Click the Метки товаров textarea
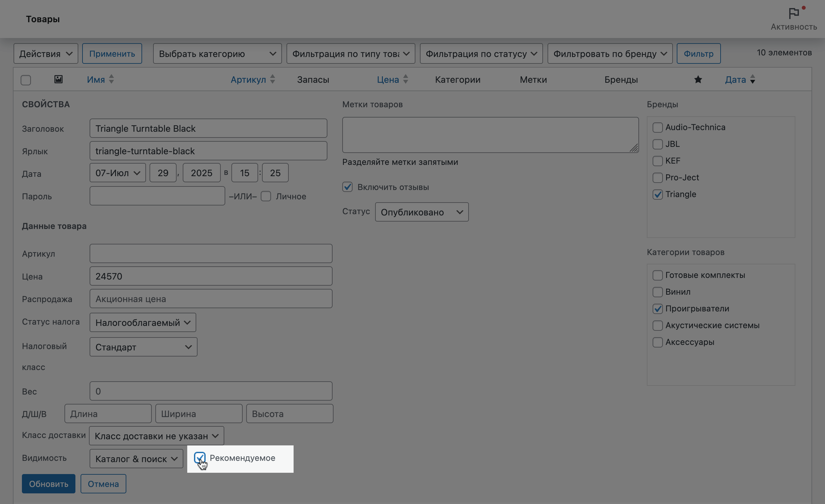 [490, 135]
